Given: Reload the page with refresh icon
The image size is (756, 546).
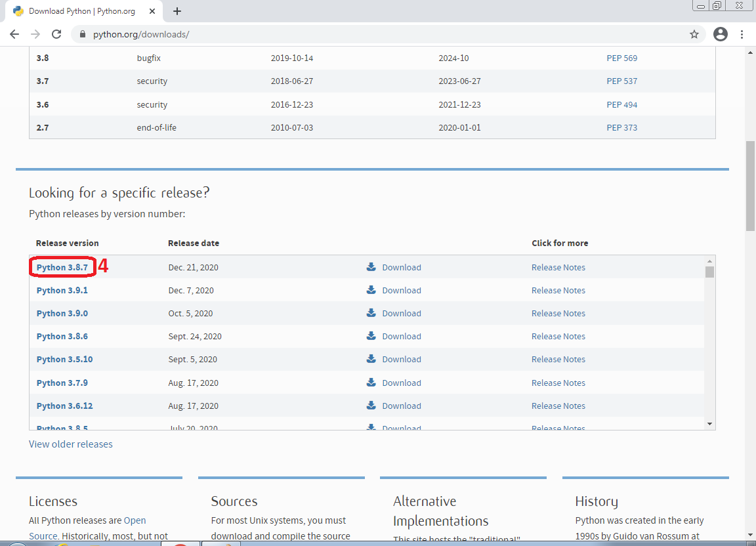Looking at the screenshot, I should click(56, 34).
